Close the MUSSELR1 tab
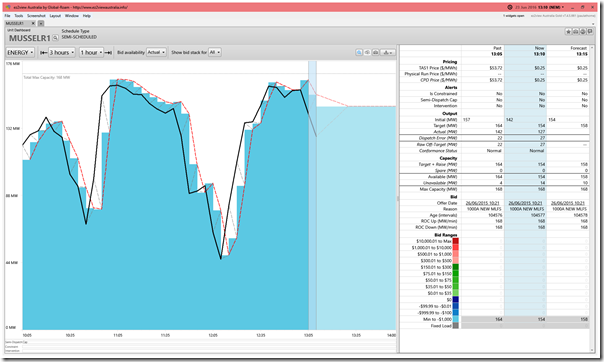Screen dimensions: 604x362 tap(33, 23)
